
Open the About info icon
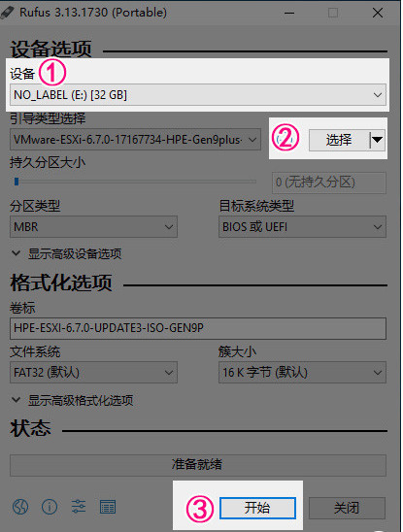pyautogui.click(x=50, y=507)
